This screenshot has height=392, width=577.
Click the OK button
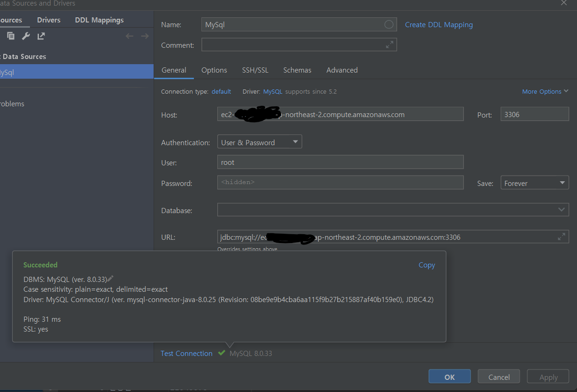coord(450,377)
